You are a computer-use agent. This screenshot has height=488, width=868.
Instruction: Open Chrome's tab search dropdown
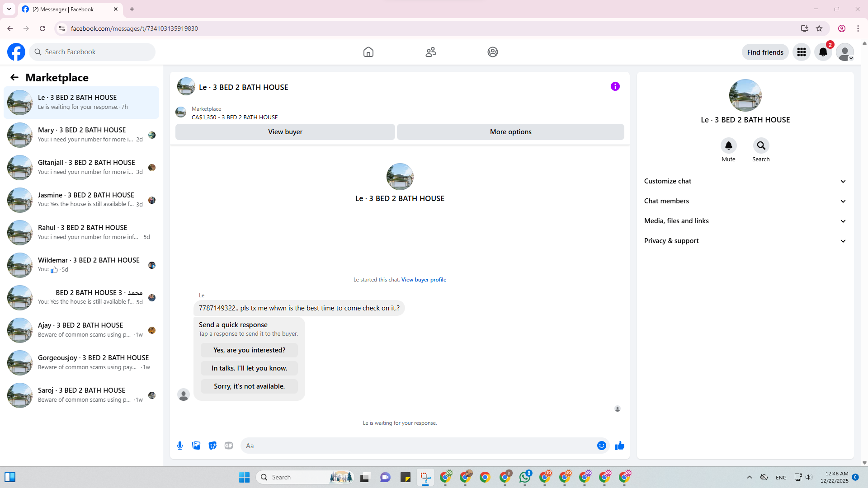[x=9, y=9]
